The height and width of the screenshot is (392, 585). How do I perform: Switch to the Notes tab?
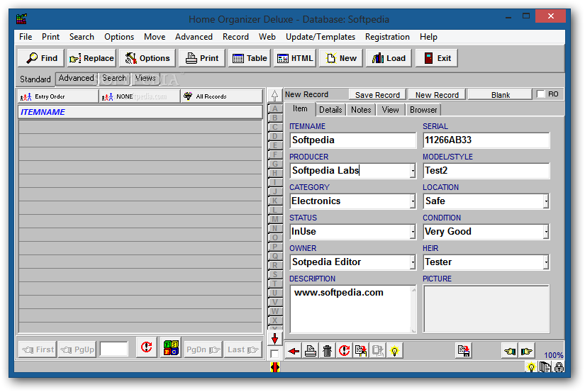[361, 110]
